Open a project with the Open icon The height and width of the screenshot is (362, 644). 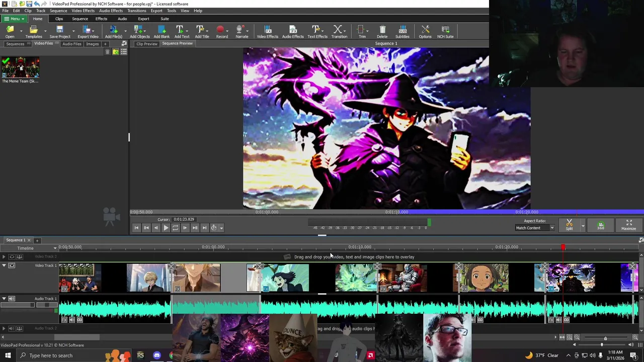(x=10, y=32)
